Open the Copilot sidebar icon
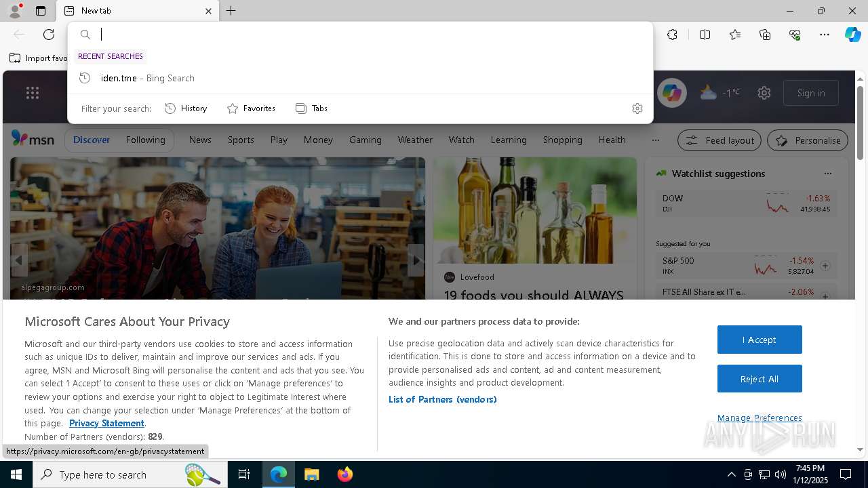Viewport: 868px width, 488px height. pyautogui.click(x=852, y=35)
